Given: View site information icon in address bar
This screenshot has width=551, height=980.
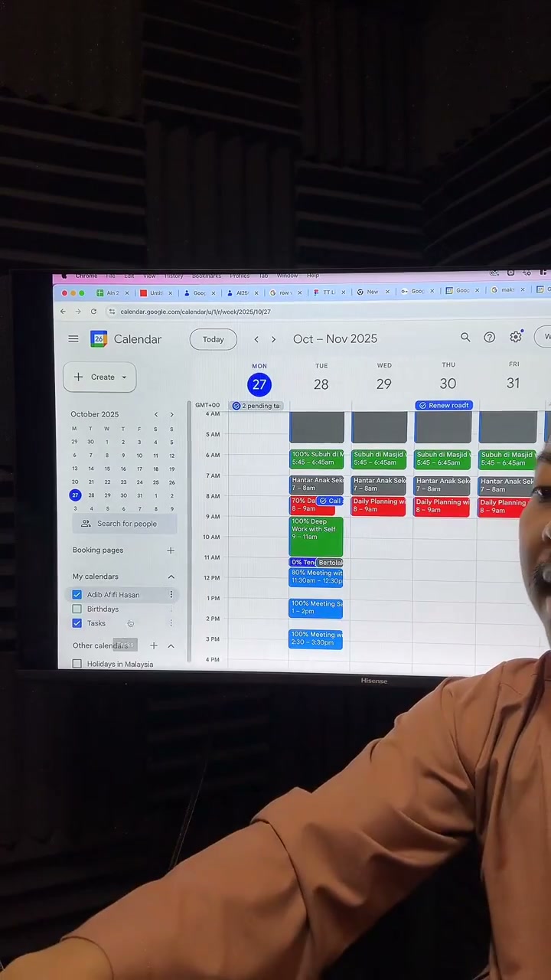Looking at the screenshot, I should click(x=112, y=312).
